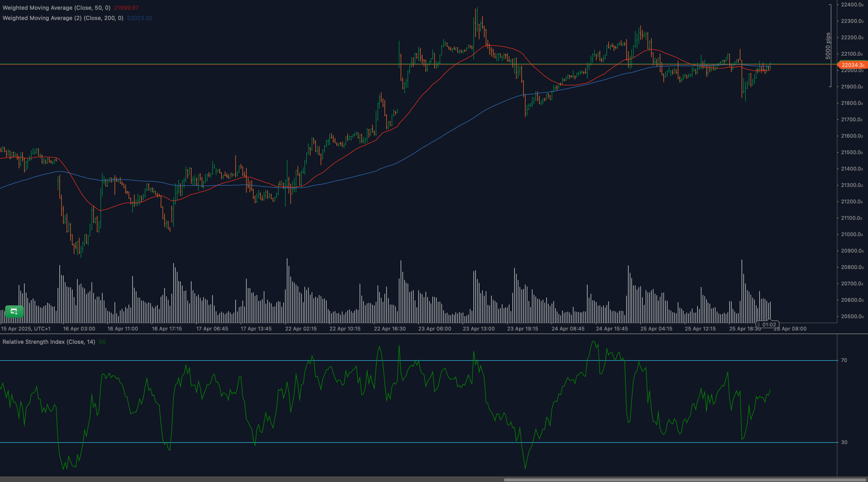This screenshot has width=868, height=482.
Task: Click the horizontal scrollbar thumb at bottom
Action: click(x=685, y=480)
